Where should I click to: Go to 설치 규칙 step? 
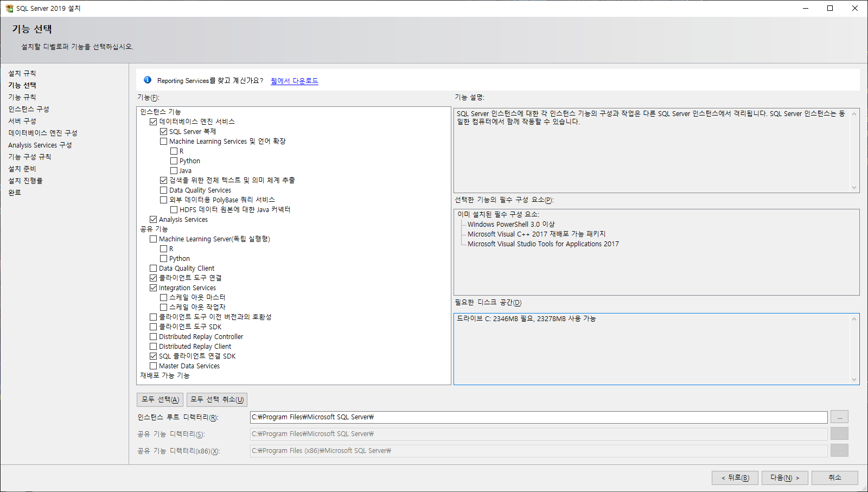pyautogui.click(x=22, y=73)
